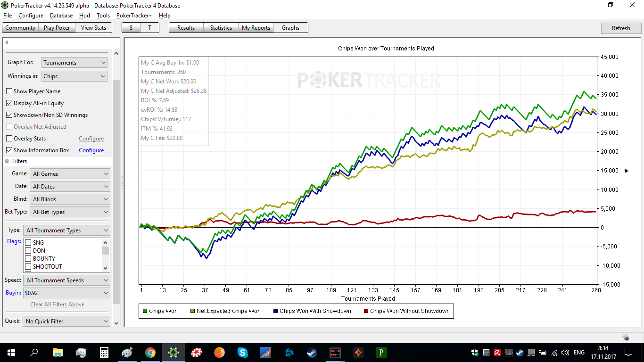Open the Winnings in dropdown
The image size is (644, 362).
coord(74,76)
